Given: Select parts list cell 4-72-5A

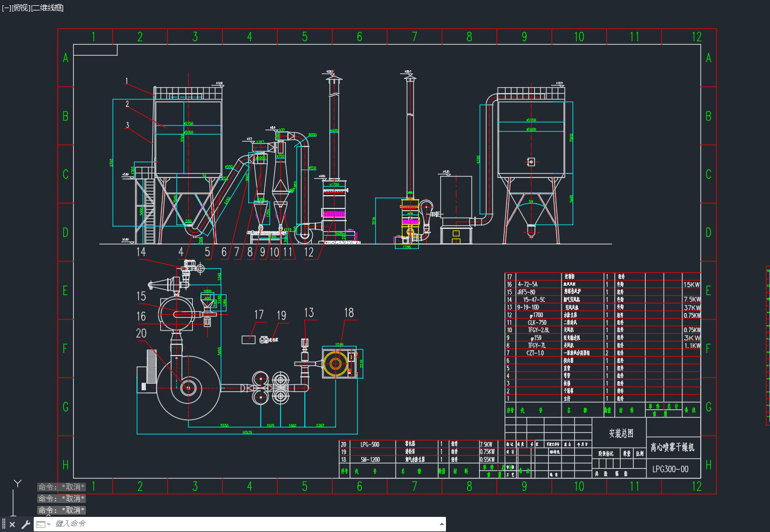Looking at the screenshot, I should pyautogui.click(x=527, y=285).
